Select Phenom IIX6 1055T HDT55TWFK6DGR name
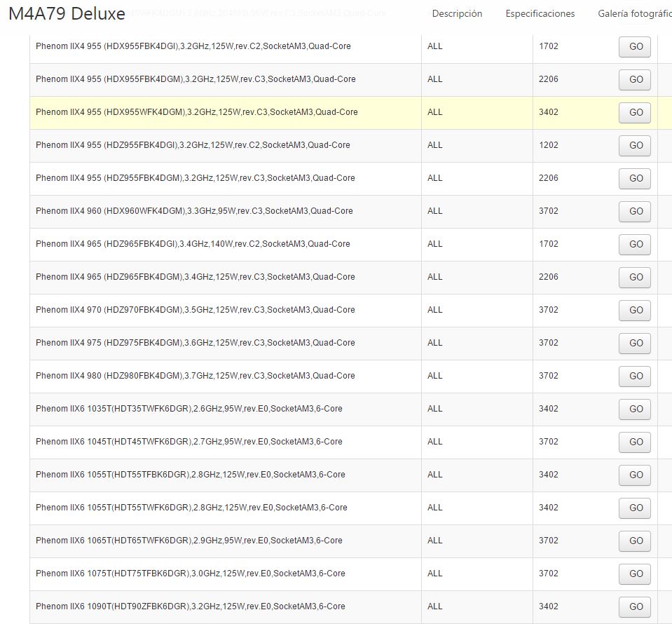The image size is (672, 624). point(191,508)
